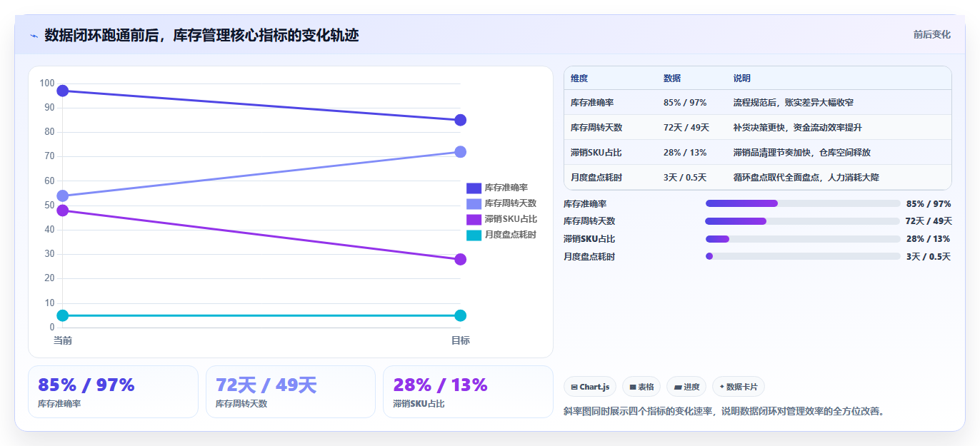Click the lightning icon beside the title
980x446 pixels.
tap(34, 36)
